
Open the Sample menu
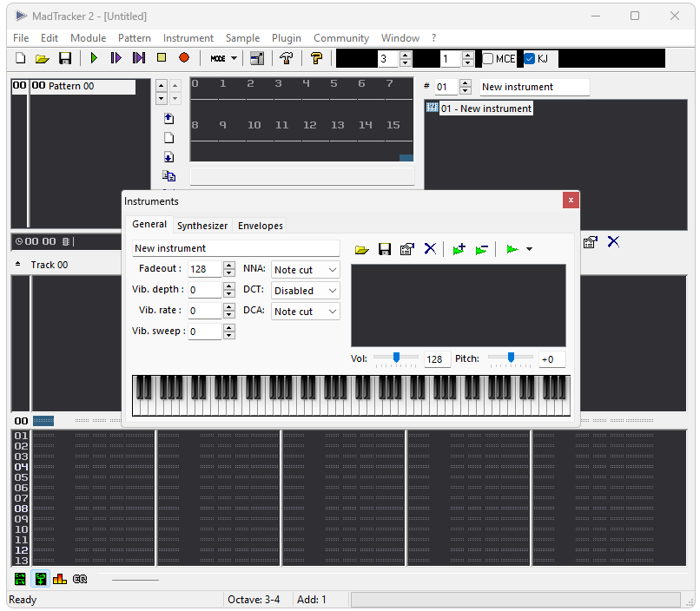click(243, 38)
